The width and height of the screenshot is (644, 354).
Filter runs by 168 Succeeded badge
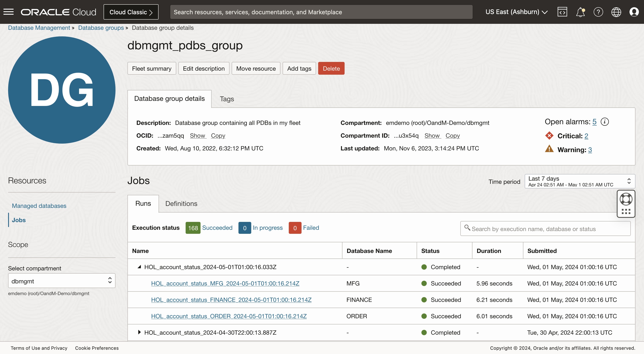click(x=193, y=228)
